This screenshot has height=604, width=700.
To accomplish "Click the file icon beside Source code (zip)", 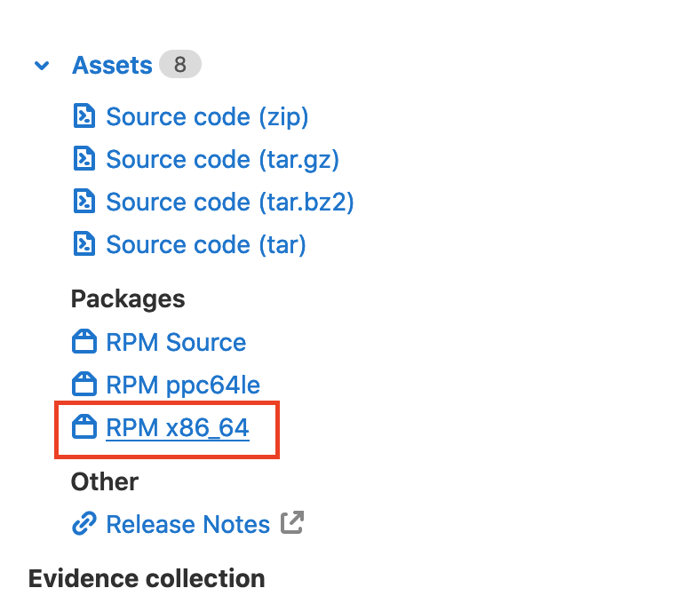I will tap(84, 116).
